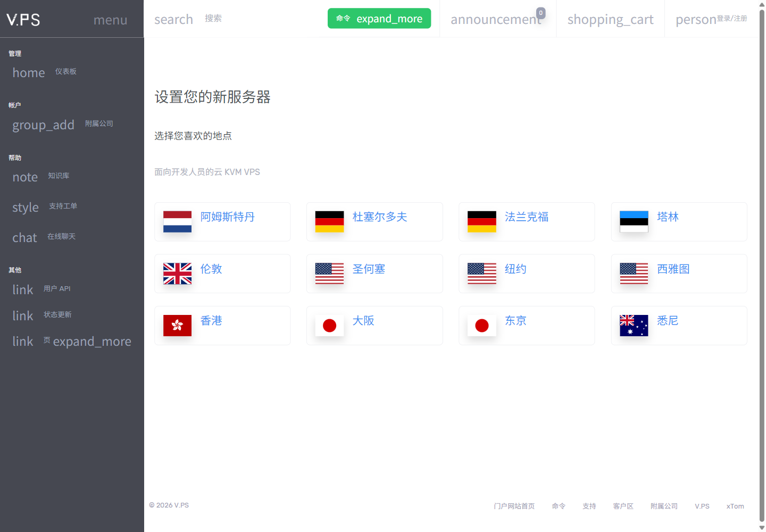
Task: Click the person login/register icon
Action: click(696, 20)
